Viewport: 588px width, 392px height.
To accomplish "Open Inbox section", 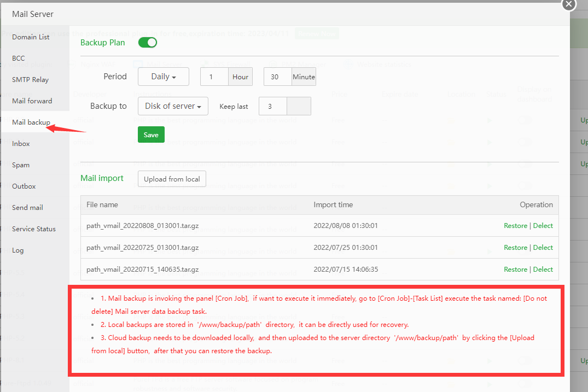I will click(x=21, y=144).
